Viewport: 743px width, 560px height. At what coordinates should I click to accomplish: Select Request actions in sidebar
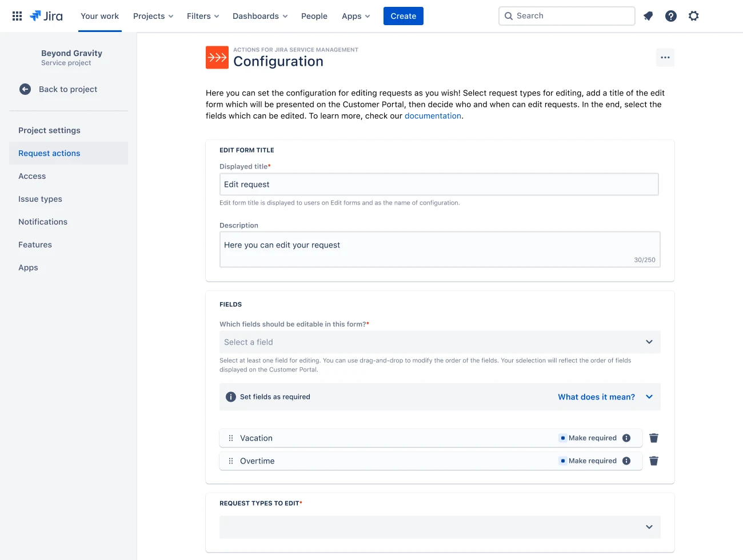(x=69, y=153)
